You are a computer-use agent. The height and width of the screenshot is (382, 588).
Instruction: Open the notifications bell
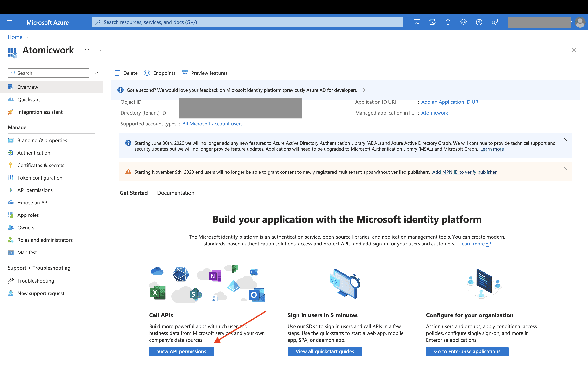tap(448, 22)
